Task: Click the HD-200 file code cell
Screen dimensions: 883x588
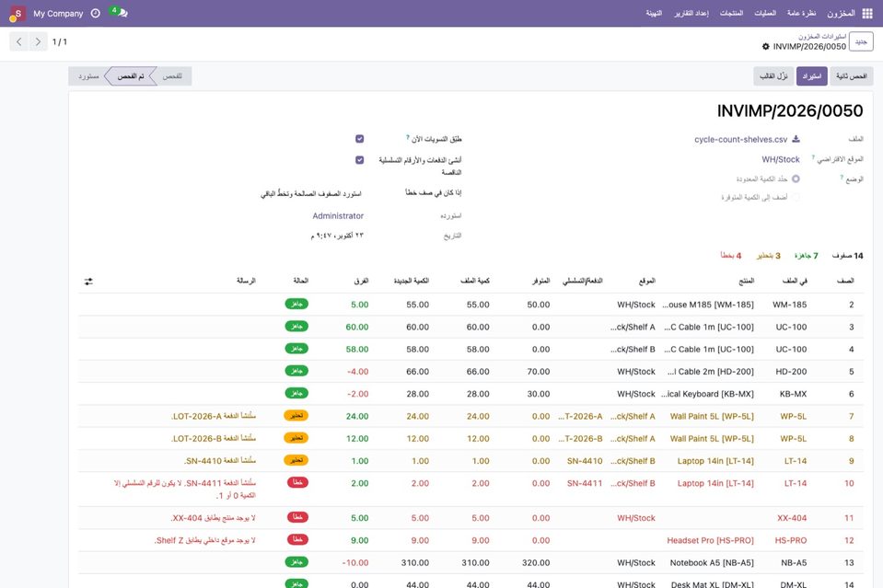Action: [791, 372]
